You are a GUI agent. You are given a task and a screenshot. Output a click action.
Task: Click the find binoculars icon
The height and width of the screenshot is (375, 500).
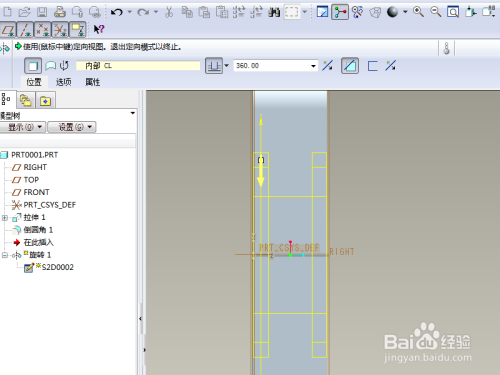(x=274, y=12)
